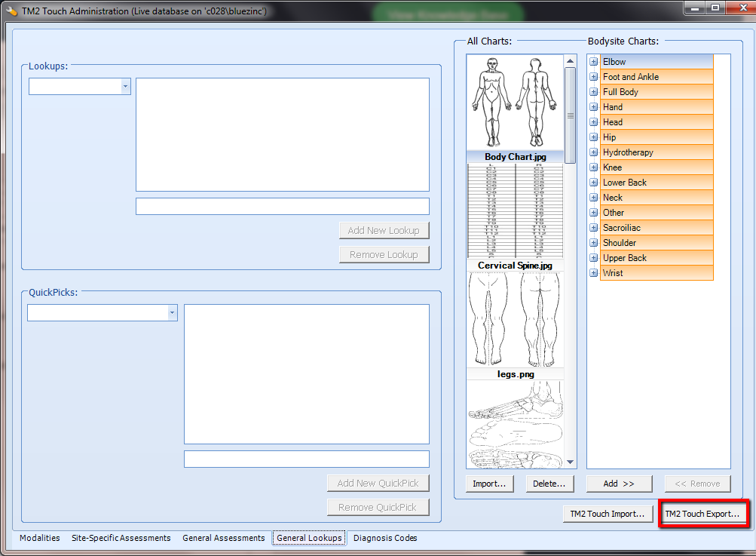Select Hydrotherapy tree item

657,152
